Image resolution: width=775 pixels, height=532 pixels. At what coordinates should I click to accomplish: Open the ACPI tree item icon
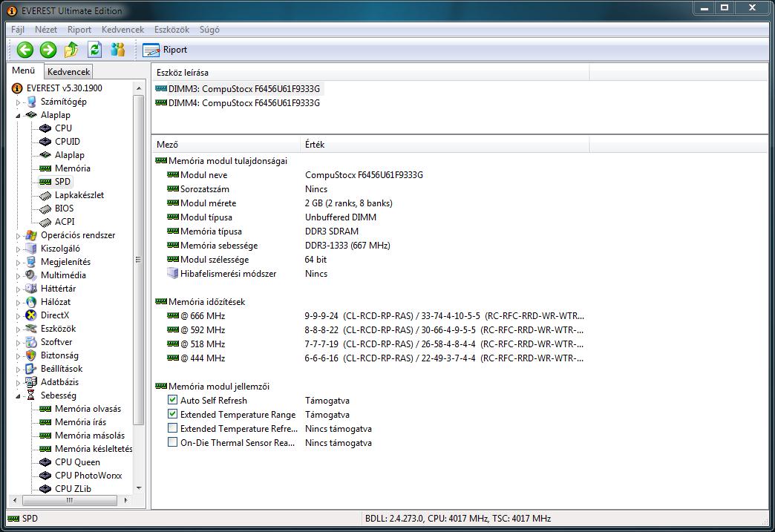(x=45, y=222)
